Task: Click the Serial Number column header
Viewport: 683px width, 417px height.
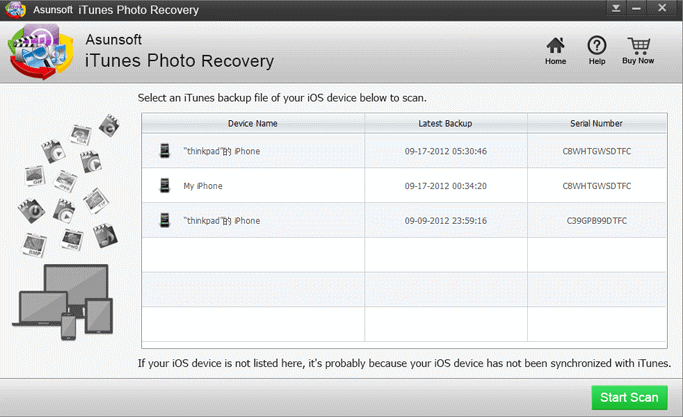Action: (x=597, y=123)
